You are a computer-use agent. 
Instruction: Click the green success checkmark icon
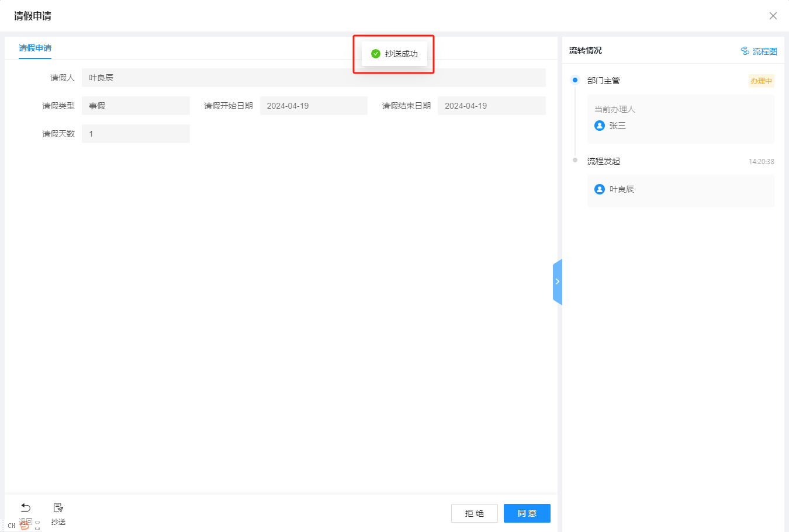pyautogui.click(x=376, y=54)
